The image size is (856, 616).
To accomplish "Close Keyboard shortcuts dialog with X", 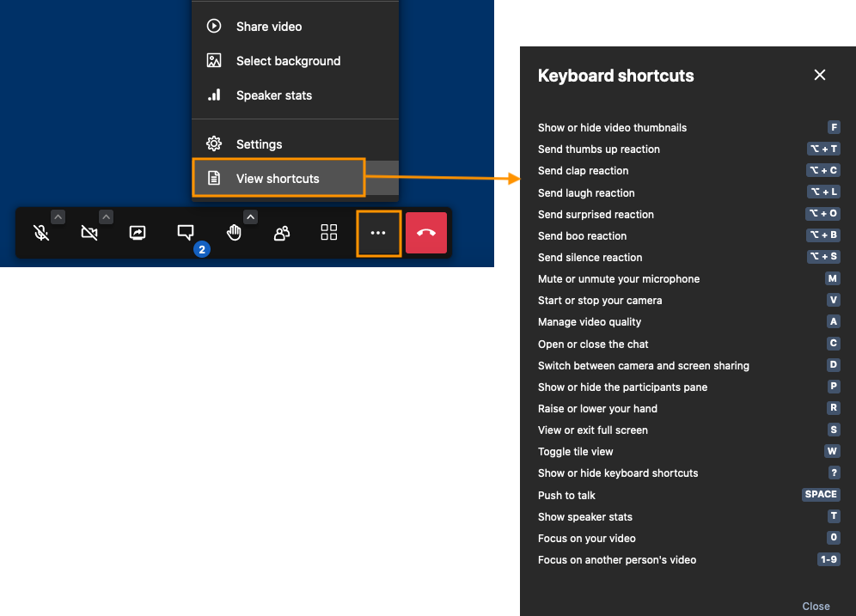I will click(820, 76).
